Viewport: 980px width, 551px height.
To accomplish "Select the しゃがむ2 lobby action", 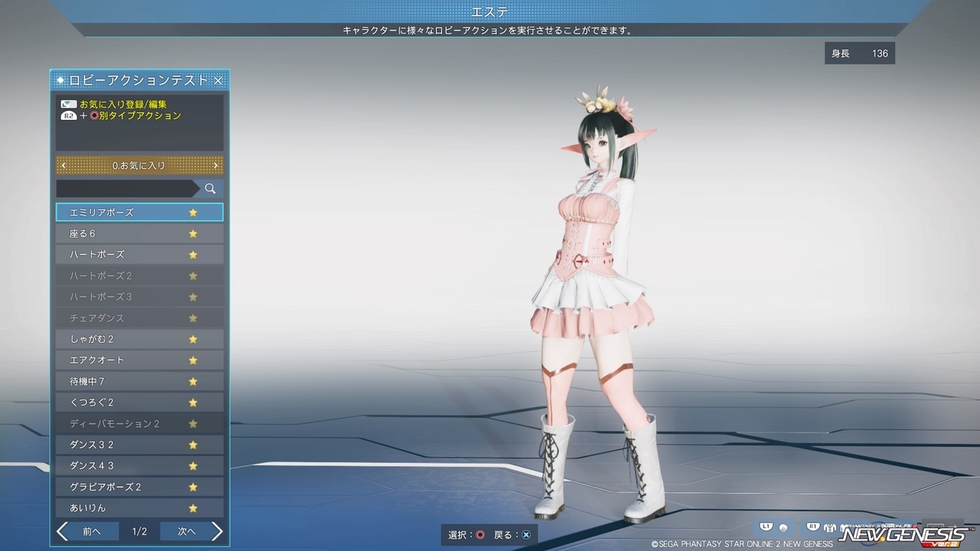I will (x=140, y=339).
